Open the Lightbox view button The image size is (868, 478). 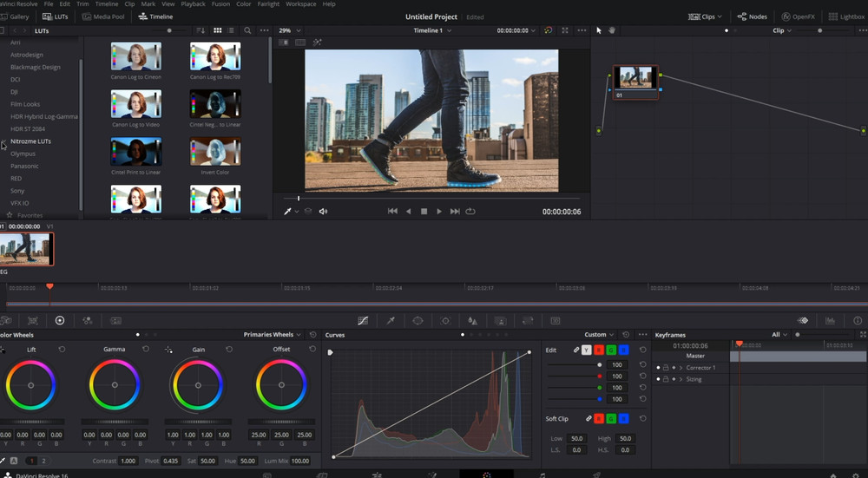(x=846, y=16)
